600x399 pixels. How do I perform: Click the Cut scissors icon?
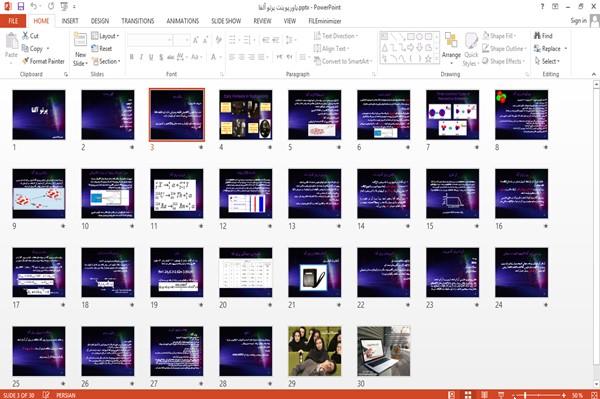(26, 36)
